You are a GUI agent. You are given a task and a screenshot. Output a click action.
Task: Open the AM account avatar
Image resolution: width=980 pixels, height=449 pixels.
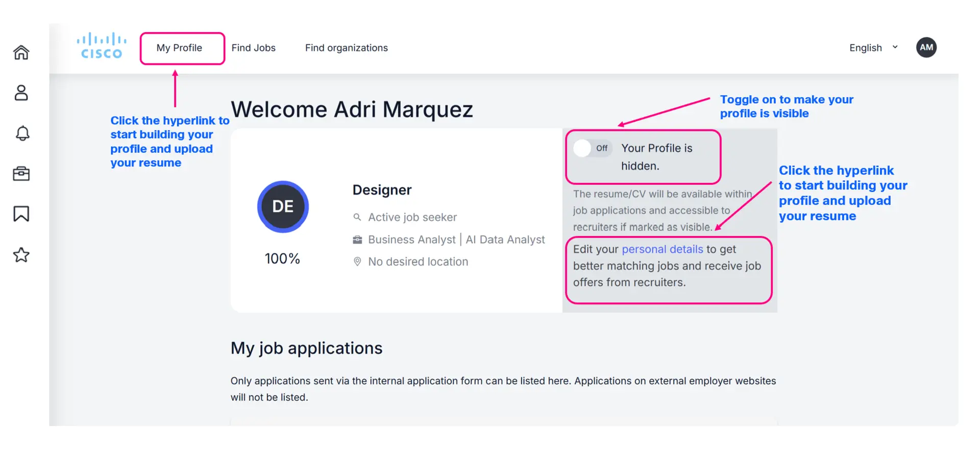926,48
